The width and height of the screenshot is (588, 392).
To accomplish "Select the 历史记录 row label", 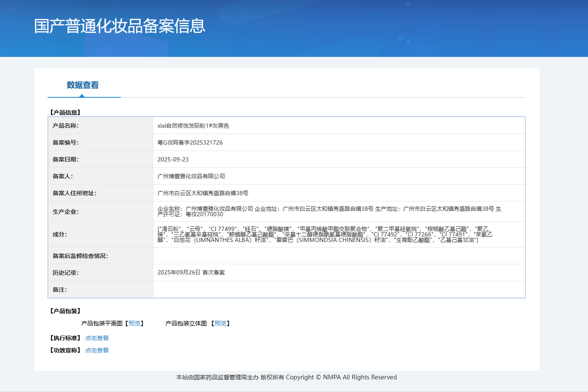I will coord(66,273).
